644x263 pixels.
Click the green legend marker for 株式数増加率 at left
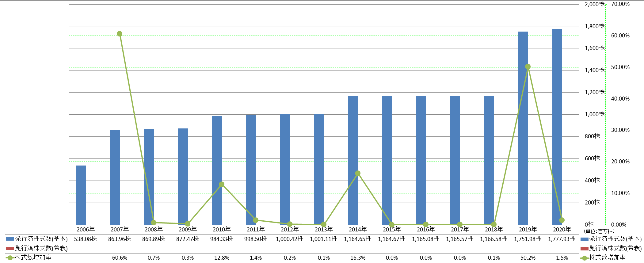coord(10,258)
